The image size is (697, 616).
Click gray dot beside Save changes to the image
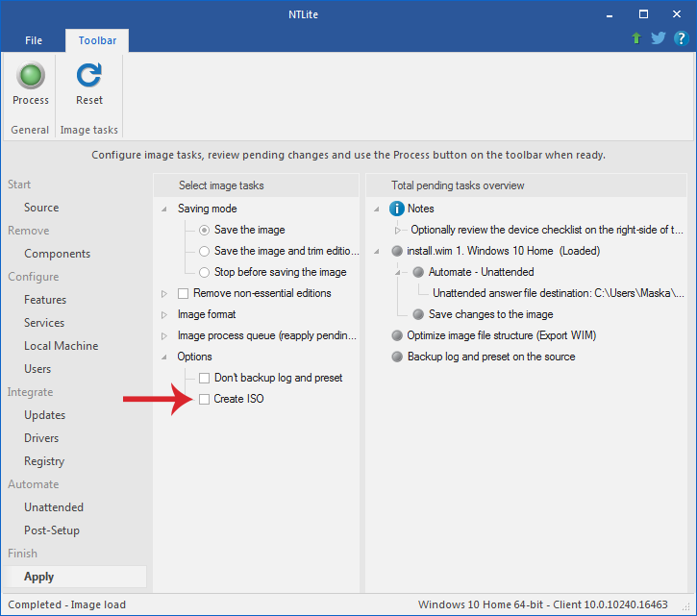(418, 314)
